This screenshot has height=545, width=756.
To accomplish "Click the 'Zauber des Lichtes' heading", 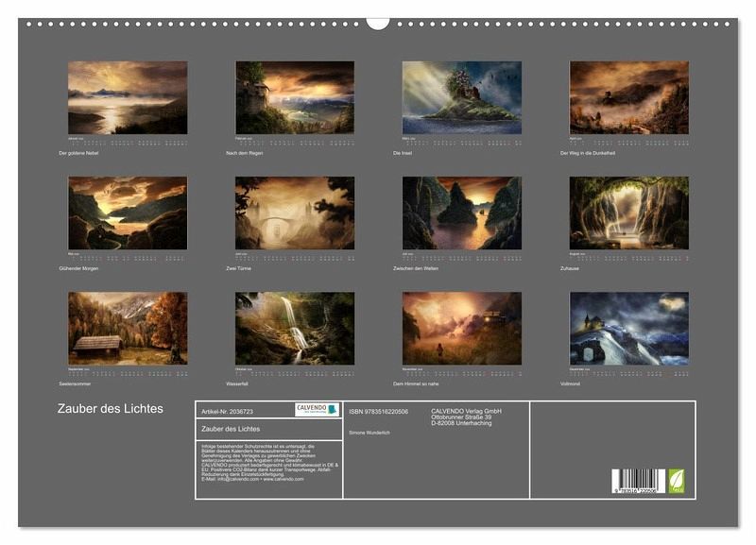I will pyautogui.click(x=108, y=409).
